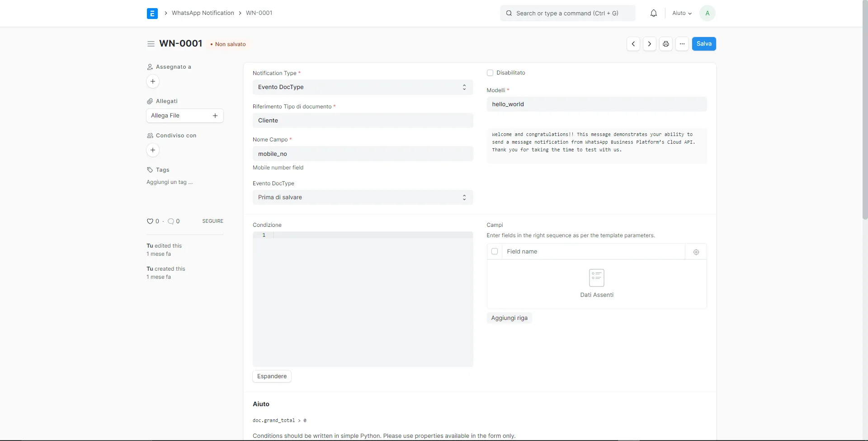The height and width of the screenshot is (441, 868).
Task: Open the print view via printer icon
Action: point(665,43)
